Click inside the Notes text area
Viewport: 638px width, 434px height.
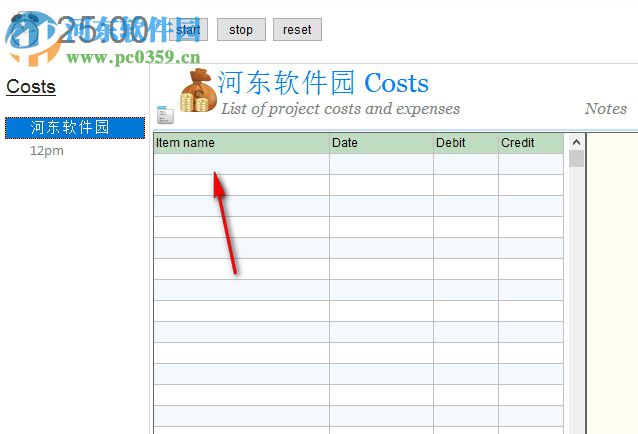[x=612, y=284]
